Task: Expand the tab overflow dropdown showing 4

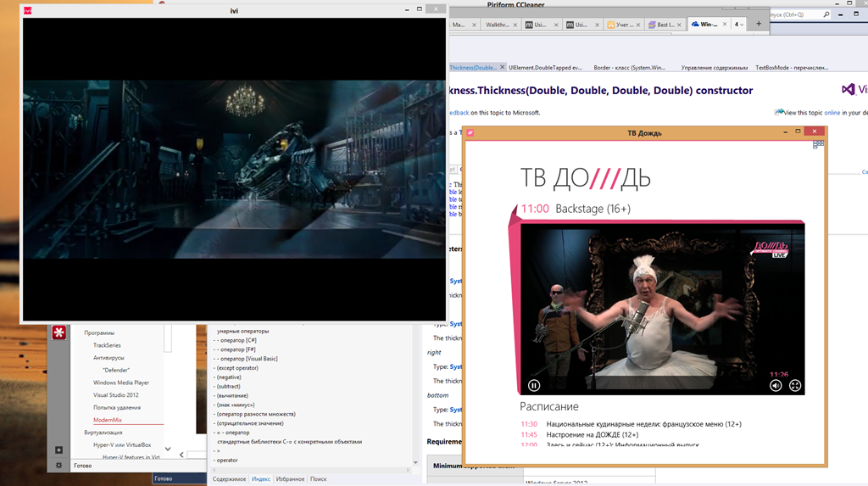Action: tap(739, 25)
